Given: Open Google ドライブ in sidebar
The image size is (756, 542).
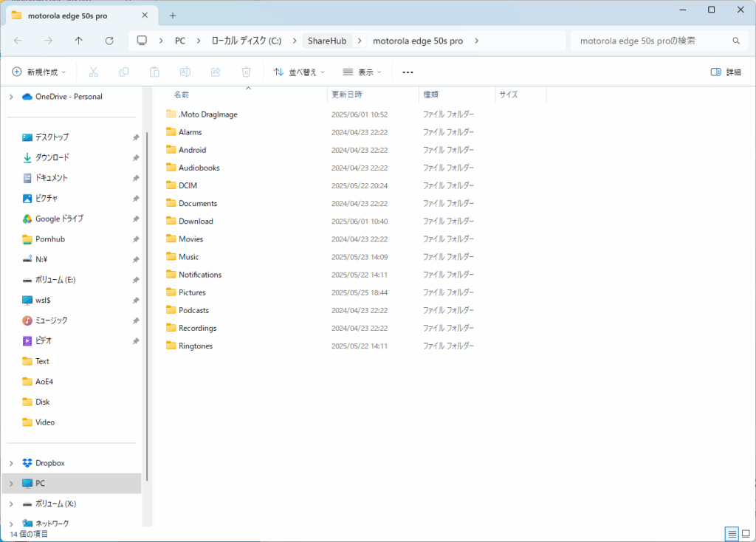Looking at the screenshot, I should click(59, 219).
